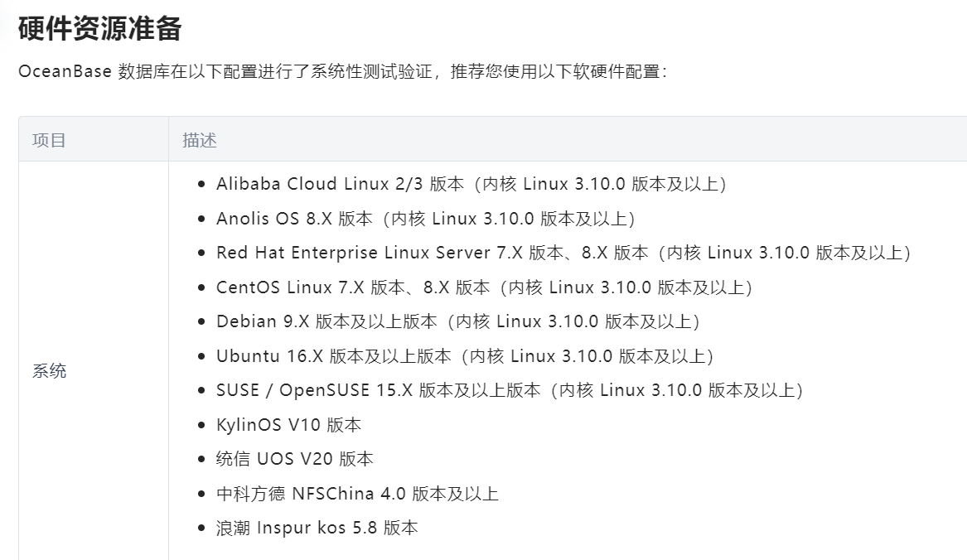Select the 中科方德 NFSChina 4.0 item
Screen dimensions: 967x560
pos(357,494)
